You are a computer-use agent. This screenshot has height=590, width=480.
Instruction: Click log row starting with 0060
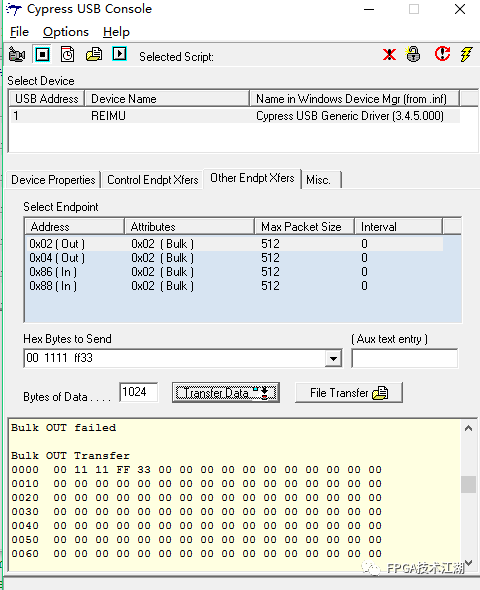point(196,554)
